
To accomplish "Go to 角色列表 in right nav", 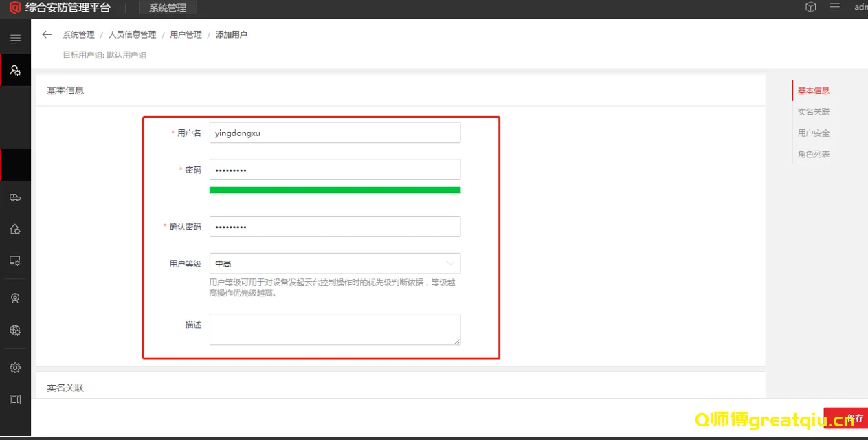I will (814, 155).
